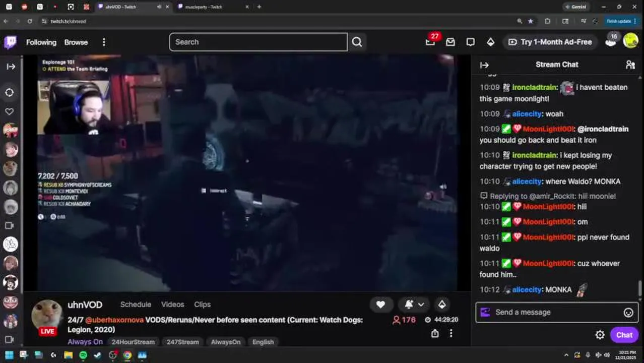Click the uhnVOD channel name

pos(85,305)
